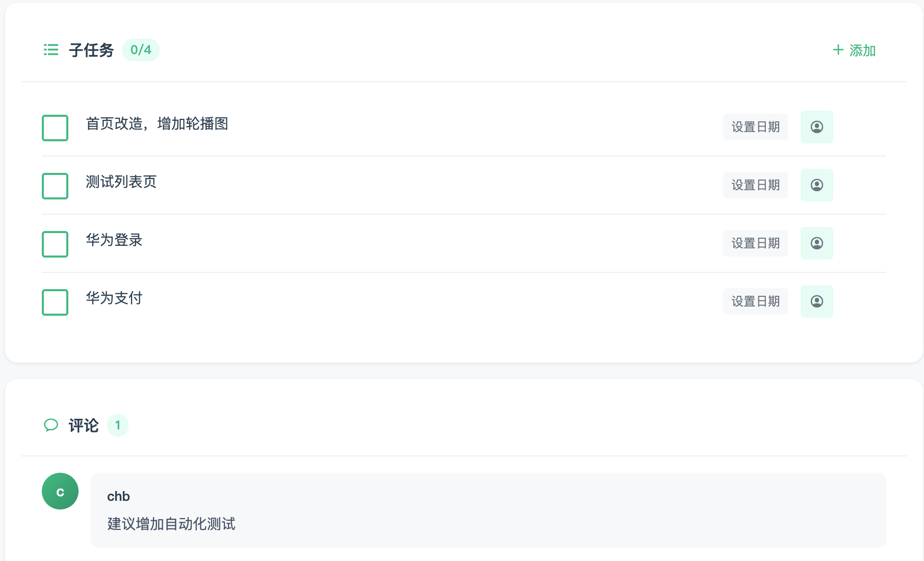Assign a member to 华为登录 subtask
The width and height of the screenshot is (924, 561).
click(x=816, y=243)
